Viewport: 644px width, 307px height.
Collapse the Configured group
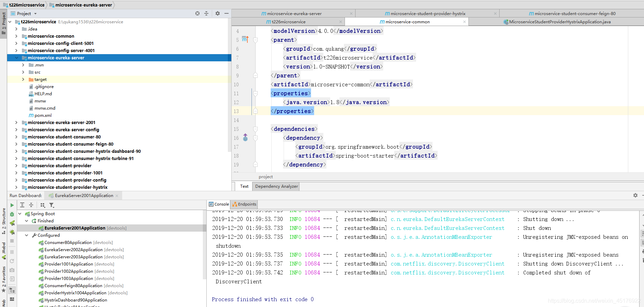pyautogui.click(x=27, y=235)
